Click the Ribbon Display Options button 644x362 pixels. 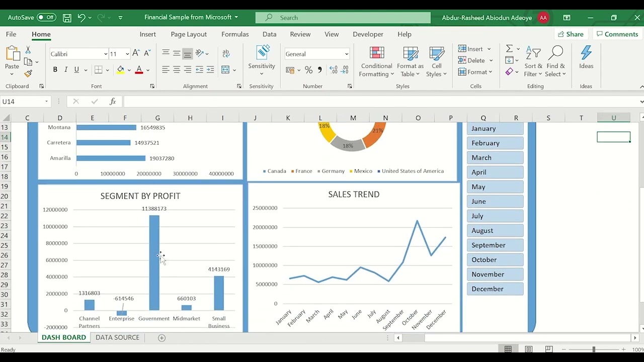tap(567, 18)
